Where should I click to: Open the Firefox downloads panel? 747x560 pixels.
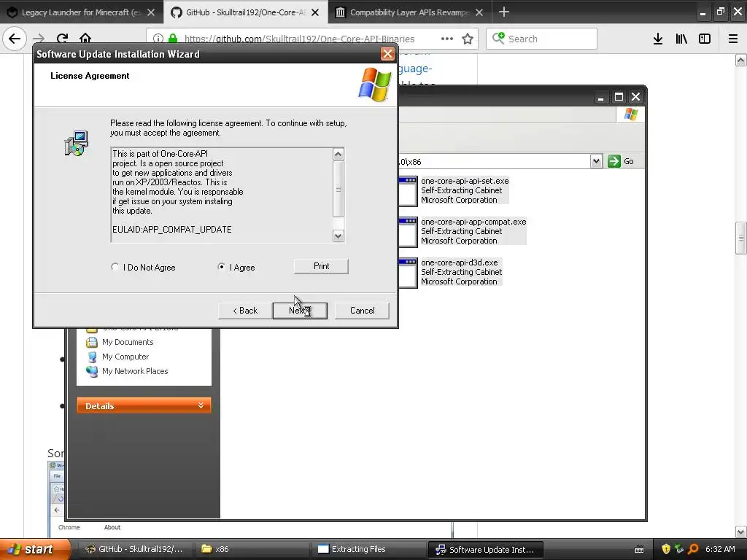658,39
